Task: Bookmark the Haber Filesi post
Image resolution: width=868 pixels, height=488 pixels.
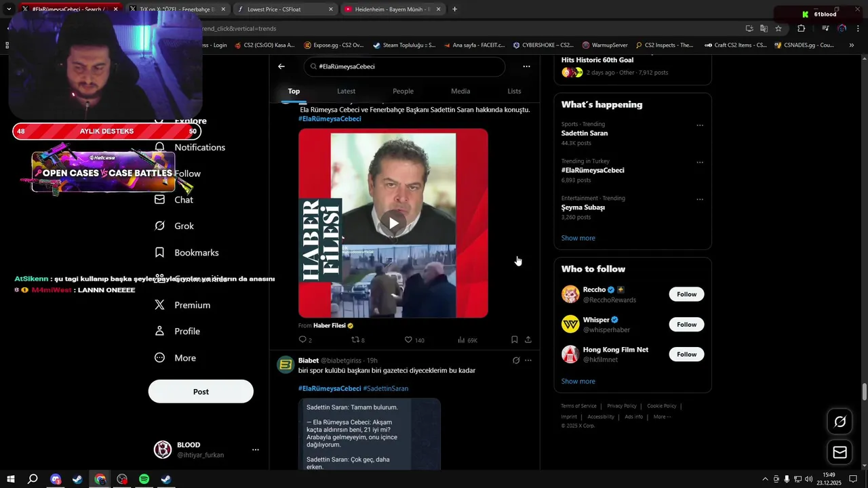Action: click(514, 340)
